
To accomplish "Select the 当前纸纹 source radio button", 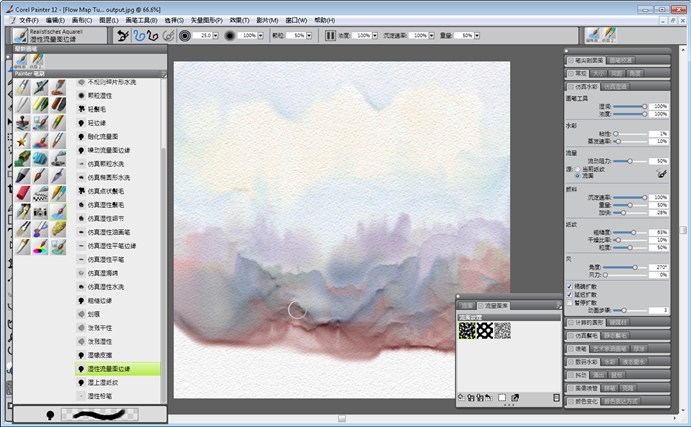I will pyautogui.click(x=577, y=169).
